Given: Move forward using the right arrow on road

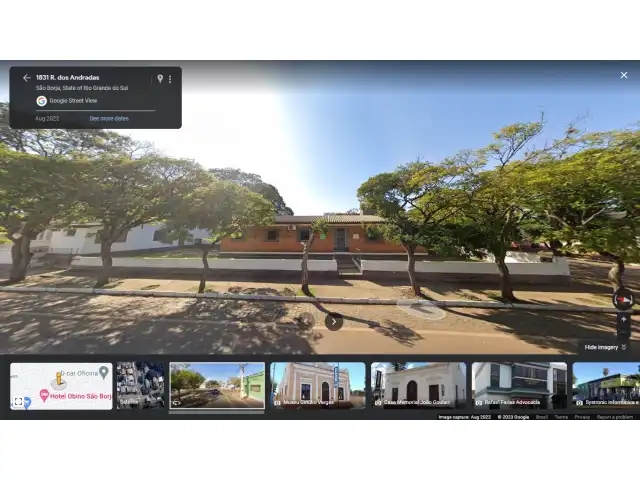Looking at the screenshot, I should [x=334, y=322].
